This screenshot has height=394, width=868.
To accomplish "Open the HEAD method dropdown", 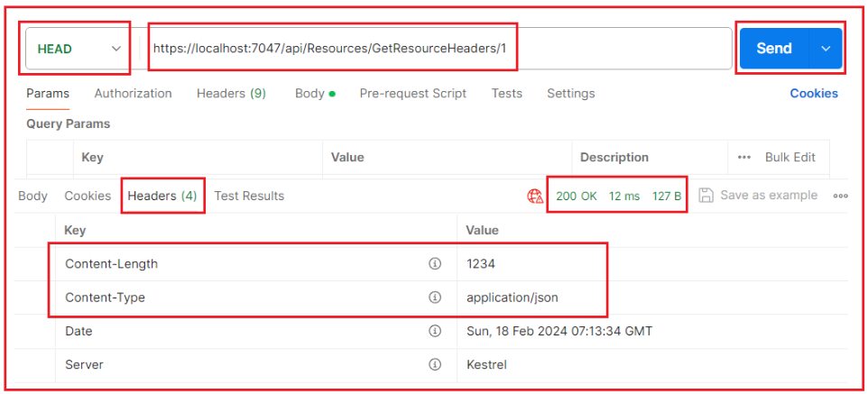I will coord(78,49).
